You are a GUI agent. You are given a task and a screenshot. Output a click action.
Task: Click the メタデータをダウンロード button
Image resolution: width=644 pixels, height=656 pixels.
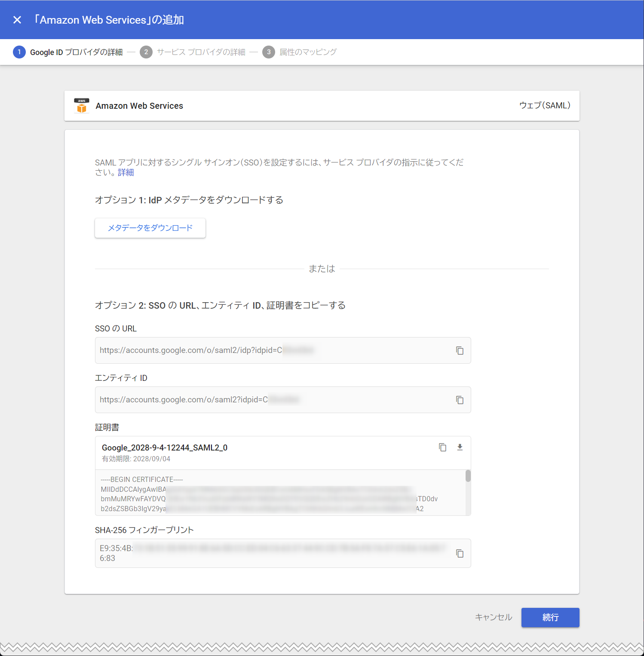[x=150, y=228]
